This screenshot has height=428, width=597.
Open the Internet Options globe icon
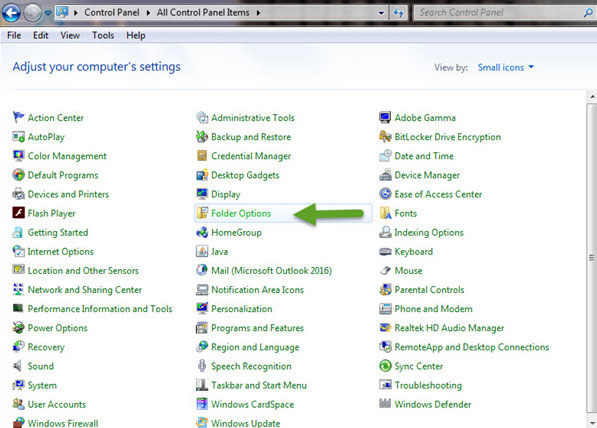click(x=18, y=251)
